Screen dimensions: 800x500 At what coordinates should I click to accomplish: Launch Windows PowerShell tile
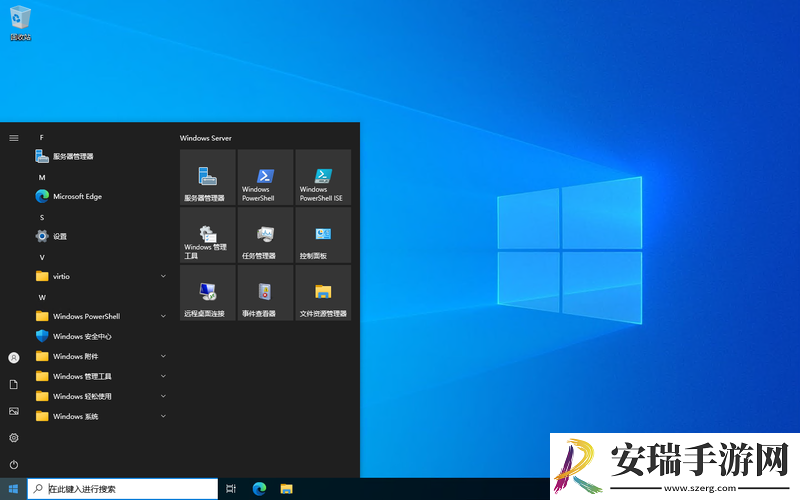point(265,178)
